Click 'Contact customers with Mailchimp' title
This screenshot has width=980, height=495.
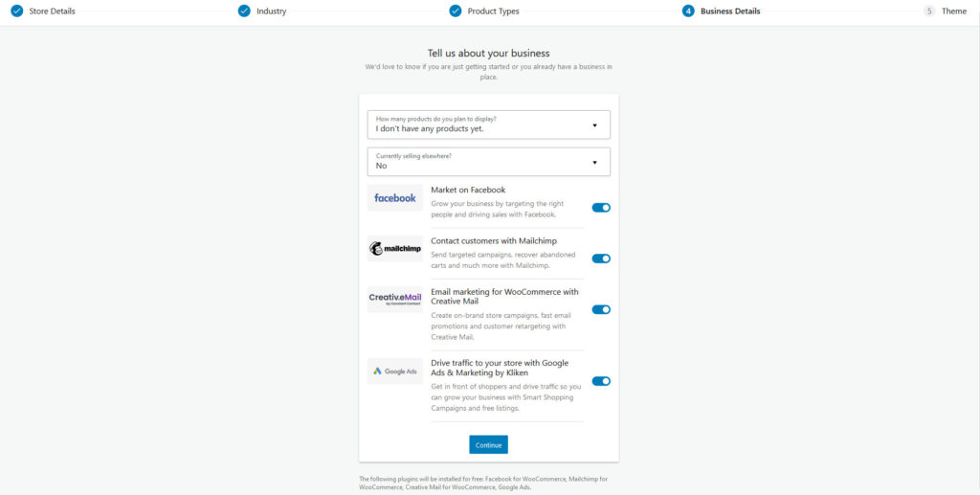point(494,240)
